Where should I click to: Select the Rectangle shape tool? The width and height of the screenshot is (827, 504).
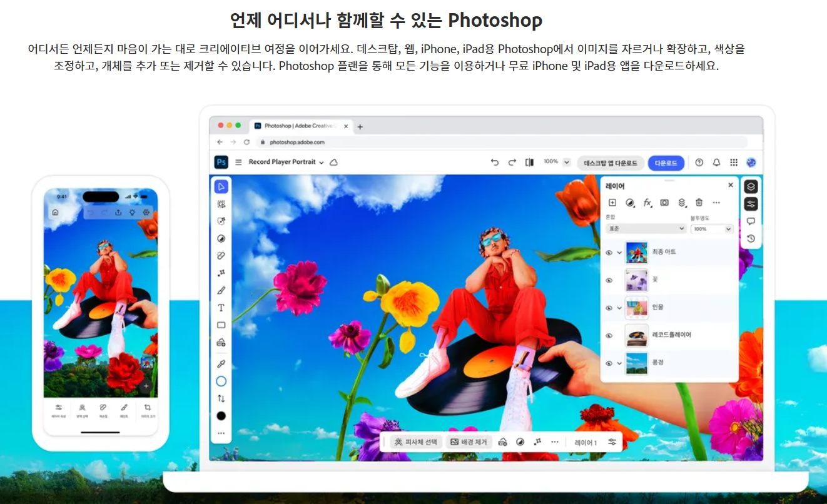221,325
